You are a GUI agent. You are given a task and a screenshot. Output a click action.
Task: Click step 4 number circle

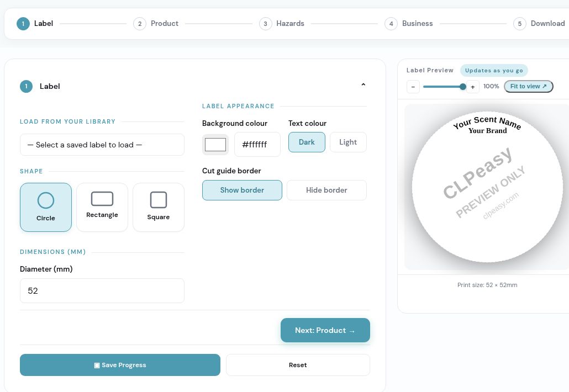[x=391, y=24]
